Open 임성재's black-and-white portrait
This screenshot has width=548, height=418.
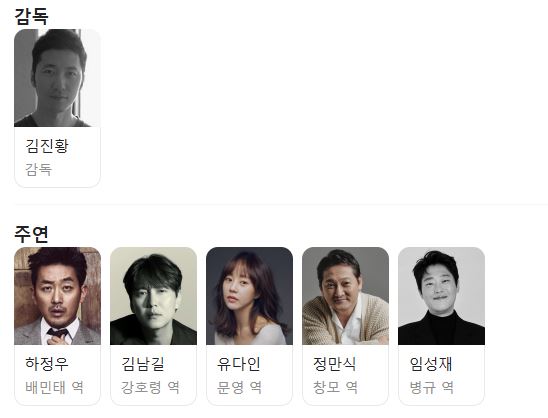point(441,296)
